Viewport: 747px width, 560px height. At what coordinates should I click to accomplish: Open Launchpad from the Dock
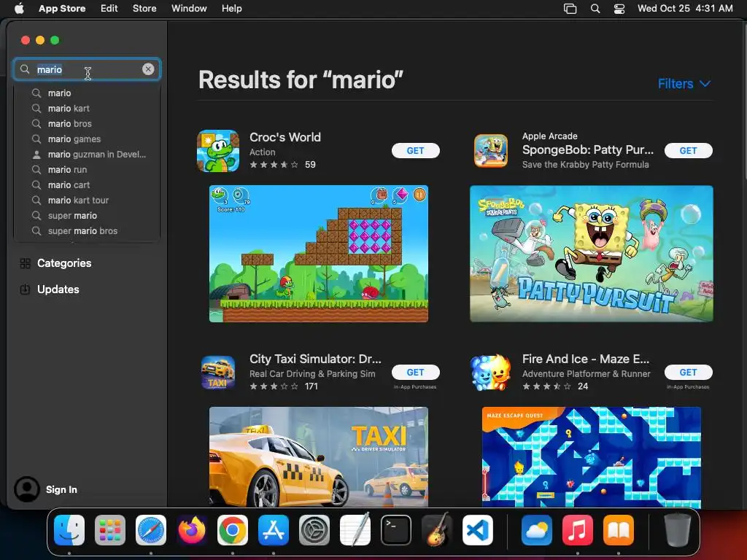coord(110,530)
